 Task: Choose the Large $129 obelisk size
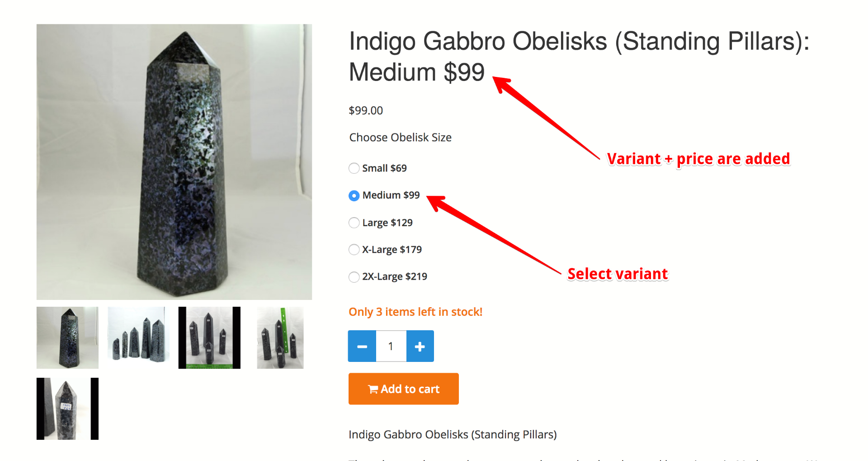click(x=354, y=223)
